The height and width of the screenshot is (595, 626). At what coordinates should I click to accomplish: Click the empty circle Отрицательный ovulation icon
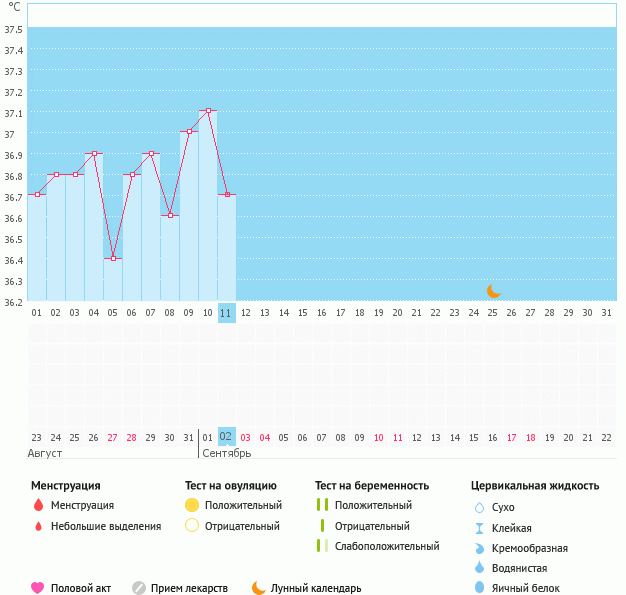[192, 526]
